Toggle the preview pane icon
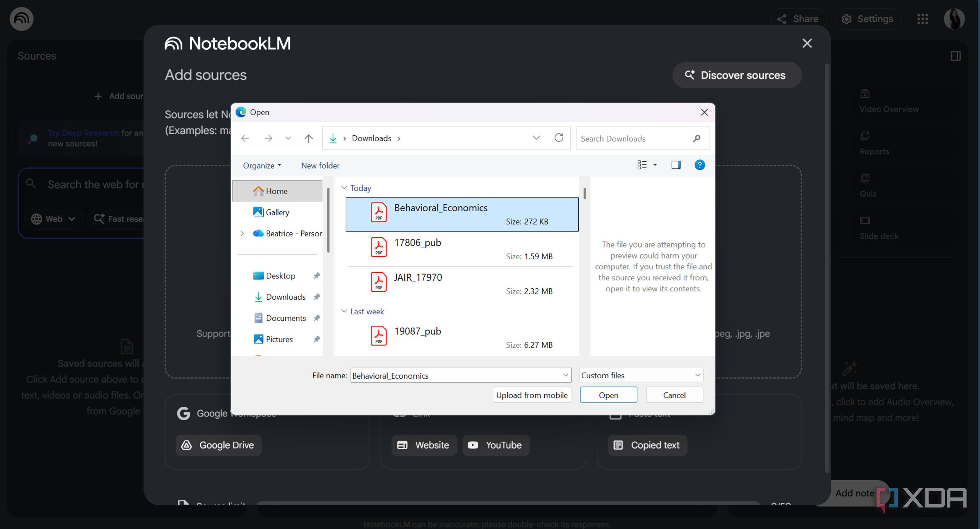Screen dimensions: 980x529 tap(676, 165)
